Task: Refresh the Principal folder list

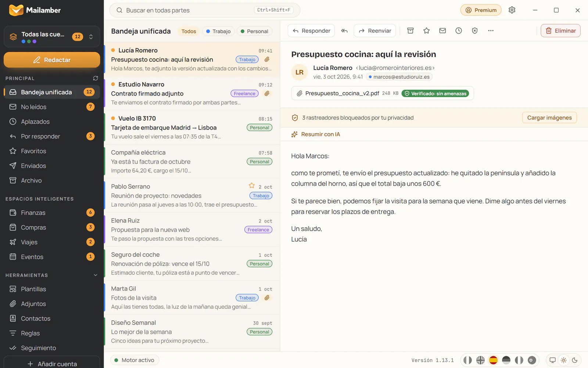Action: [96, 78]
